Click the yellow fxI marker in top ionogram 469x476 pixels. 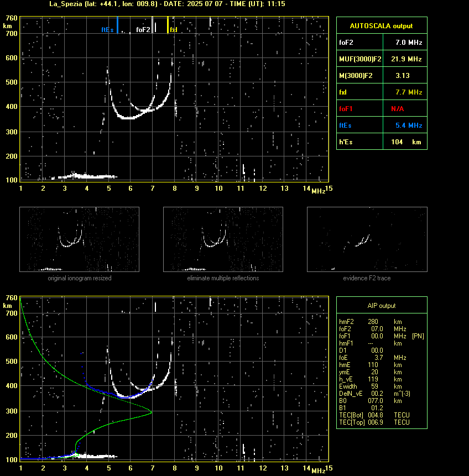pyautogui.click(x=168, y=25)
